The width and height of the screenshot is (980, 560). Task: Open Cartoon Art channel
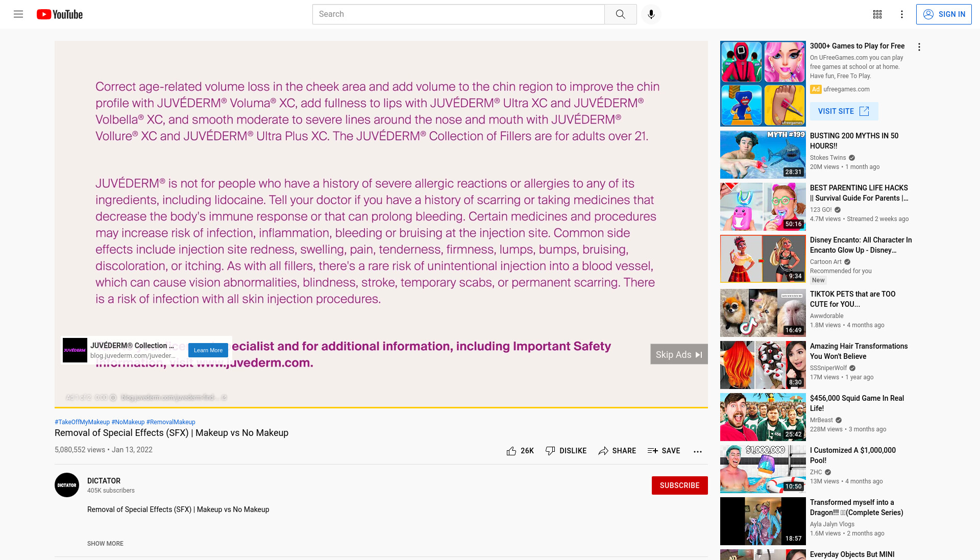coord(825,262)
